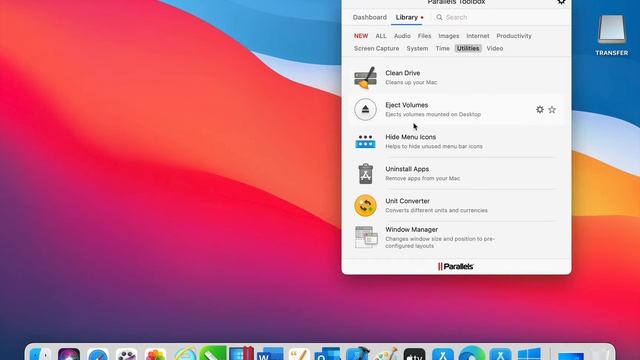Open Safari in the Dock
The height and width of the screenshot is (360, 640).
98,354
